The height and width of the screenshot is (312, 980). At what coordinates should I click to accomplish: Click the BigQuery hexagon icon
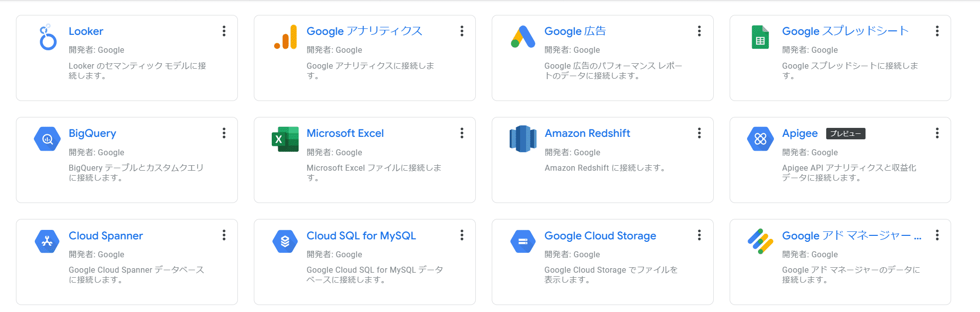click(x=47, y=139)
